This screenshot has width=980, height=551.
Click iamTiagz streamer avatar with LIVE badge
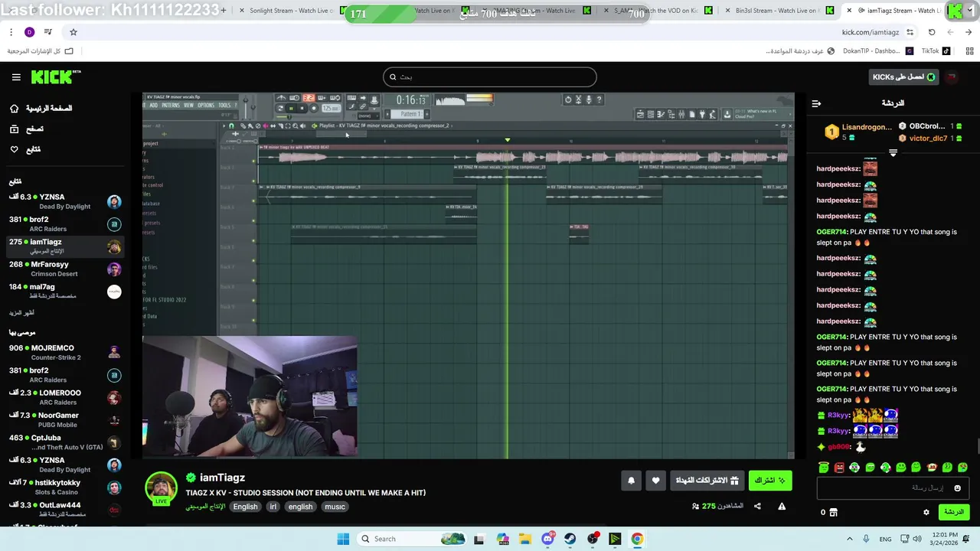point(161,488)
